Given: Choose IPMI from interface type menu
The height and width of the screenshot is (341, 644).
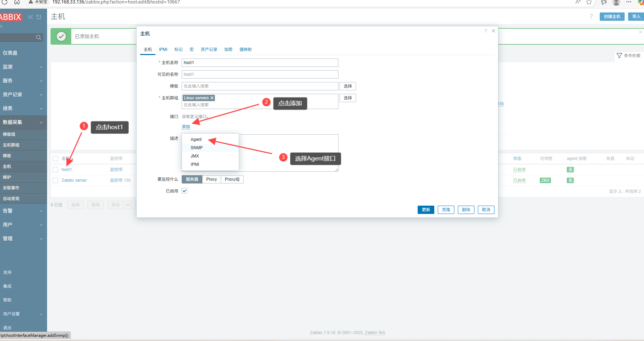Looking at the screenshot, I should (210, 164).
